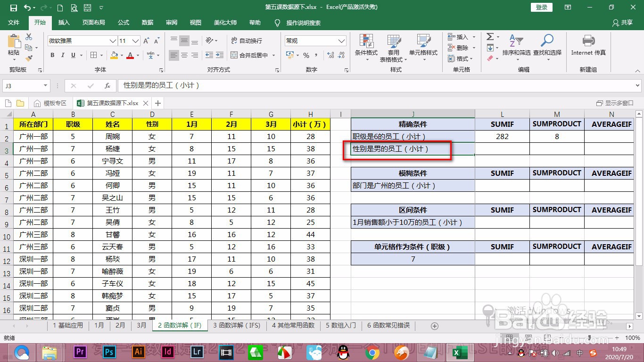Toggle bold formatting
Screen dimensions: 644x362
coord(52,55)
